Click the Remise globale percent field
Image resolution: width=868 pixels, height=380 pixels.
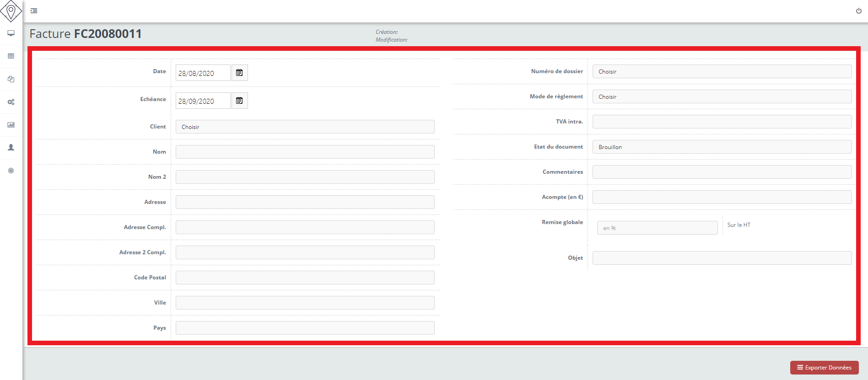coord(657,228)
